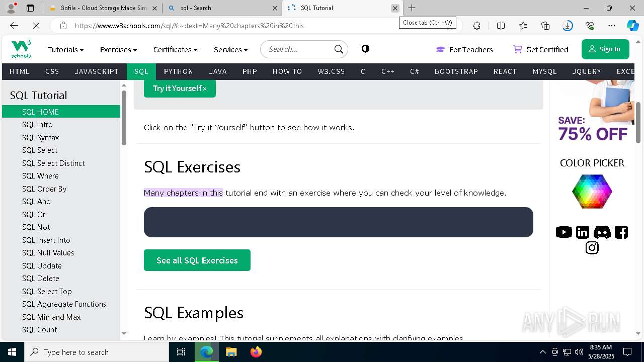Select JAVASCRIPT in top navigation

pyautogui.click(x=97, y=71)
